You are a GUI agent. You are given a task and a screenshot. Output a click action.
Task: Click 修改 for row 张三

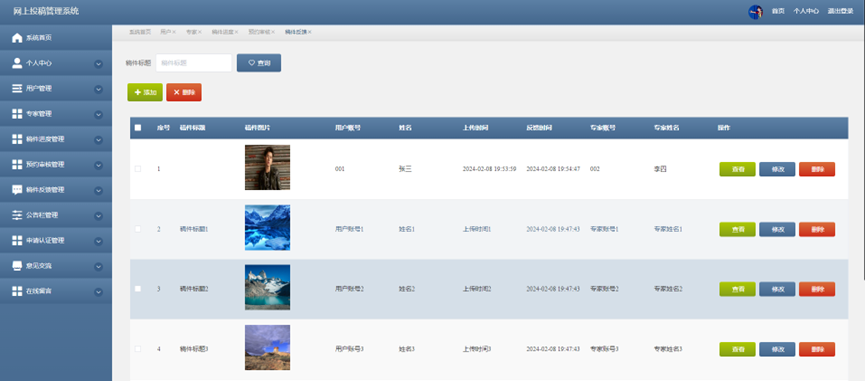pos(777,169)
